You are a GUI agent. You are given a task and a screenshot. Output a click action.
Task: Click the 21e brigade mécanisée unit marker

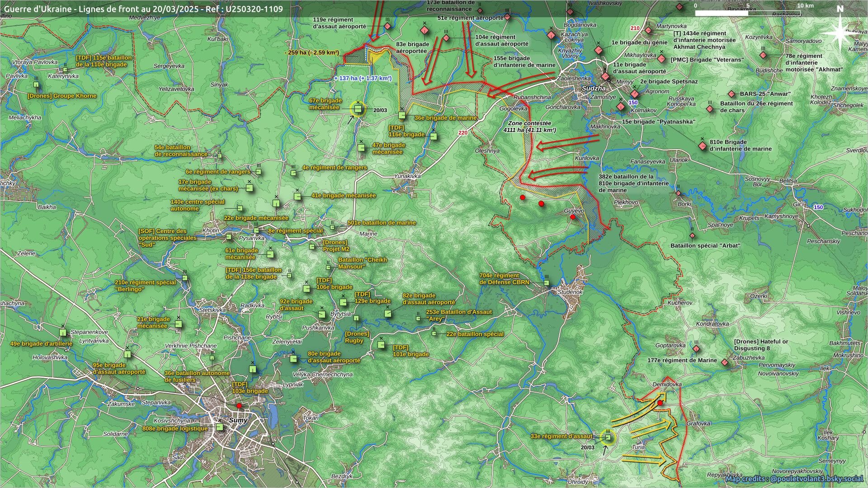pos(178,324)
